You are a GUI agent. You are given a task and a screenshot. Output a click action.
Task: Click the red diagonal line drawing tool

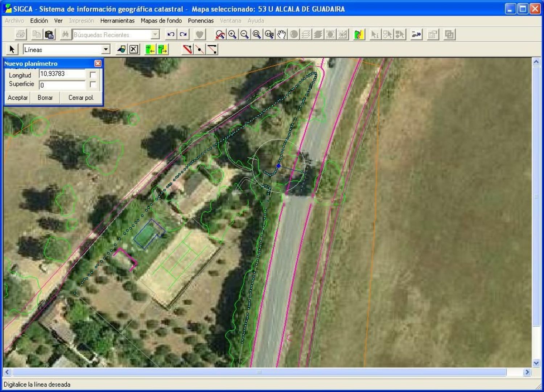187,49
